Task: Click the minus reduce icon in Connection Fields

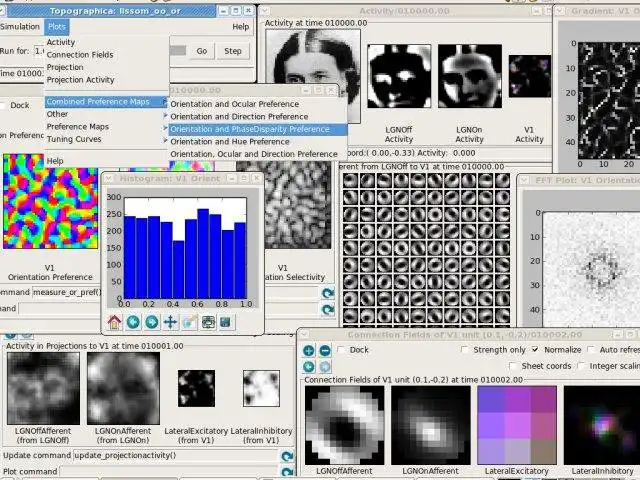Action: click(x=327, y=351)
